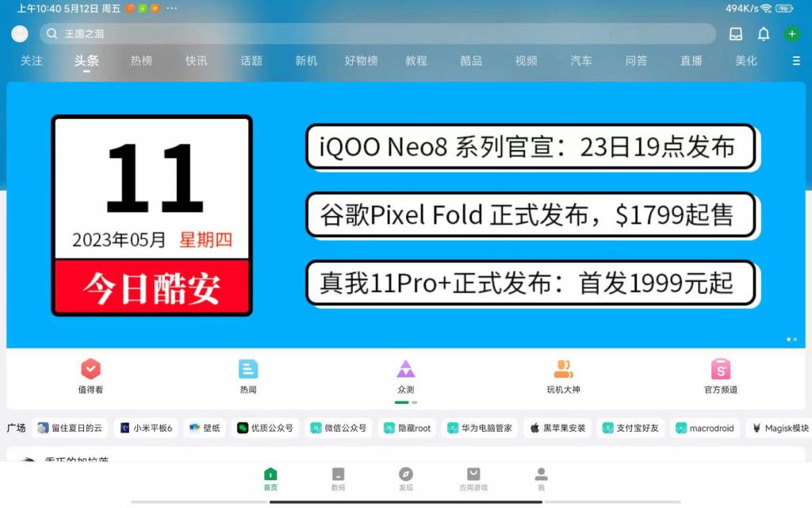Tap the green plus create button
This screenshot has height=508, width=812.
tap(791, 33)
